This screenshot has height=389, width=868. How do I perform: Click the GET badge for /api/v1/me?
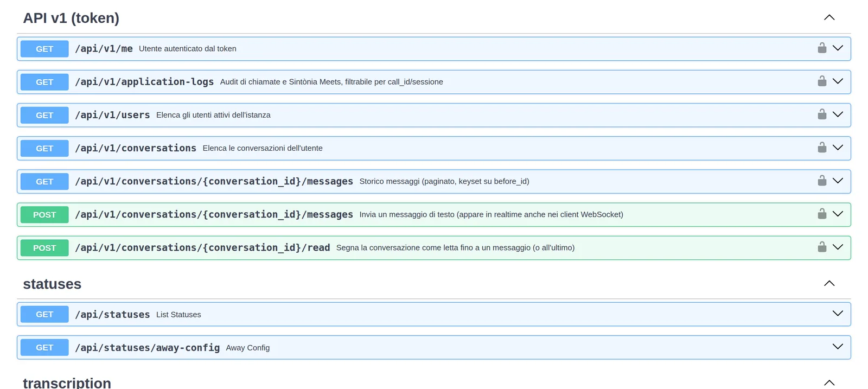(x=44, y=49)
